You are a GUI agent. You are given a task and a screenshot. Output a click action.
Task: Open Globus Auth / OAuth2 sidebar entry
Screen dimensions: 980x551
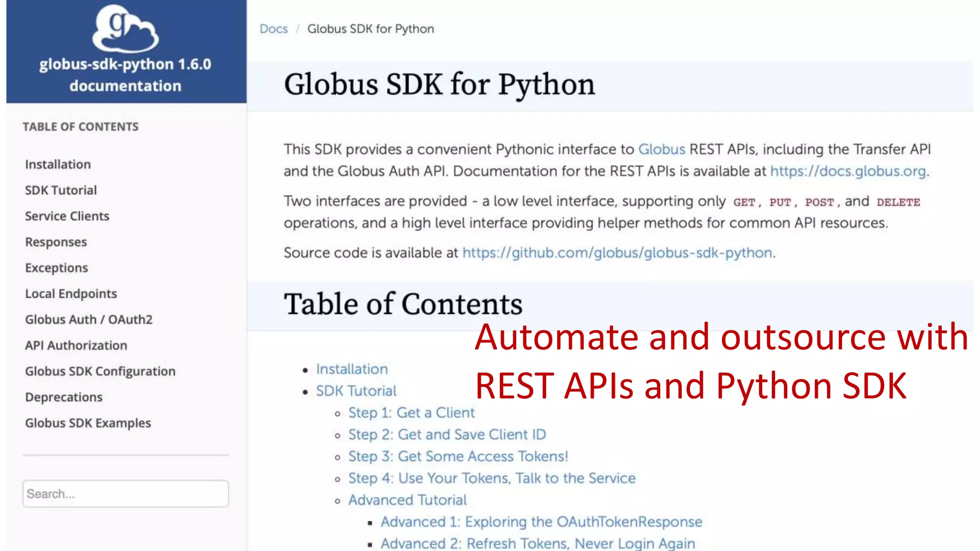pyautogui.click(x=89, y=320)
